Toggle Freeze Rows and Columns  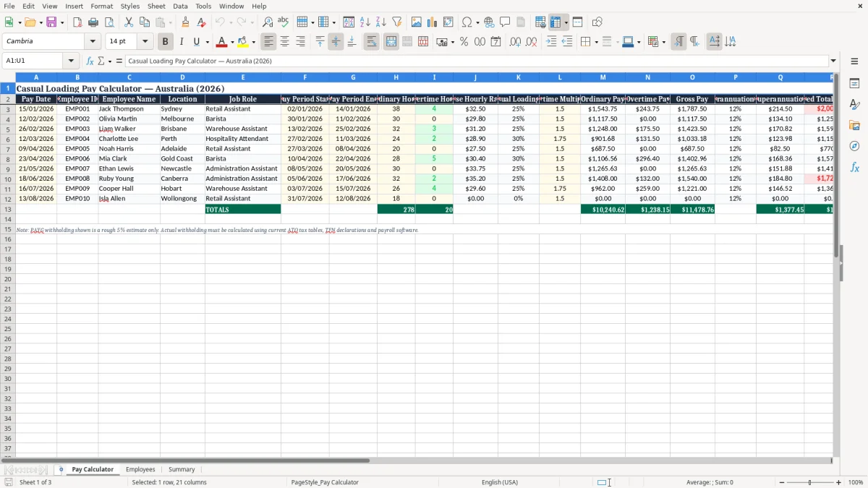pos(556,22)
